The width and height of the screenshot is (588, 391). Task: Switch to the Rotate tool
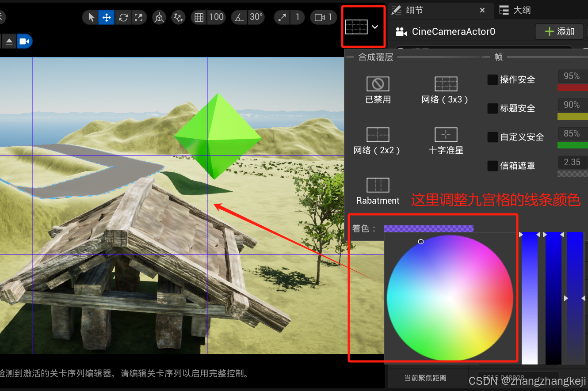pyautogui.click(x=122, y=17)
